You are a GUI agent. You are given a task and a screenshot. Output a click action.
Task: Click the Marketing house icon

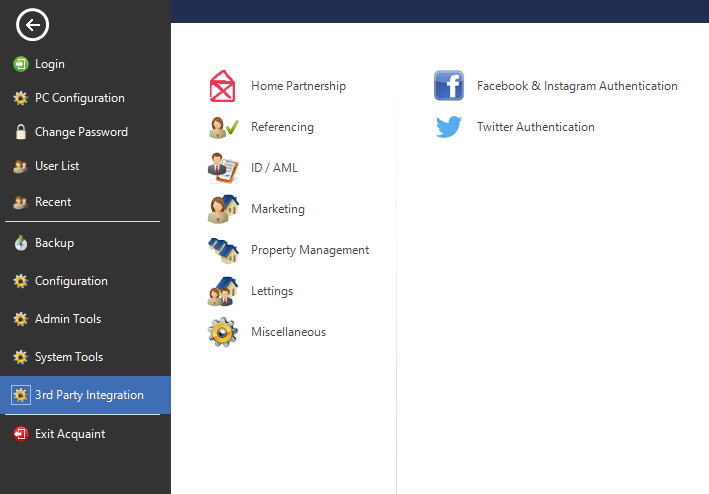[x=223, y=209]
